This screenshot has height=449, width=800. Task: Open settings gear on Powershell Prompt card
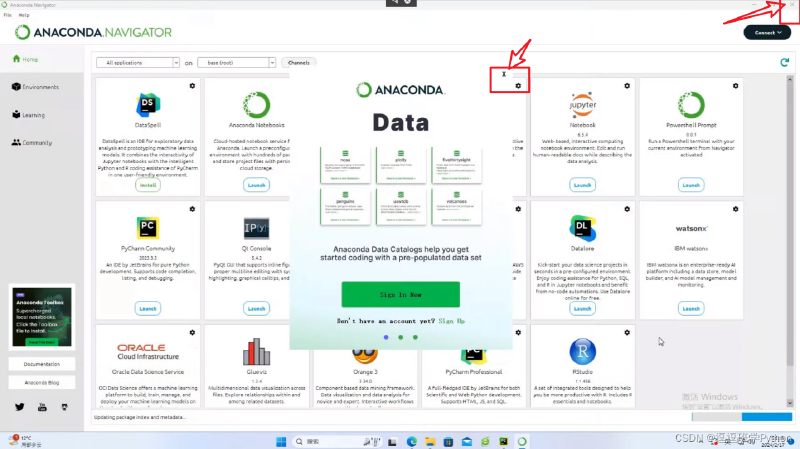736,86
